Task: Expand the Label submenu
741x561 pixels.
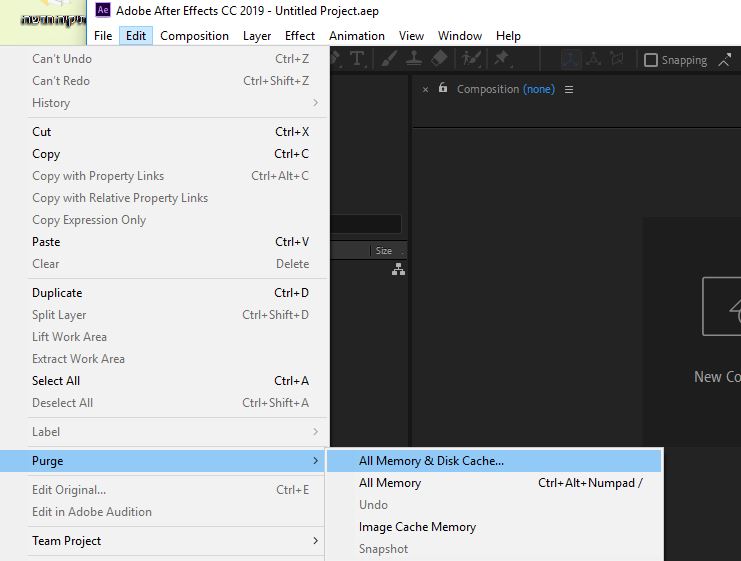Action: [x=164, y=432]
